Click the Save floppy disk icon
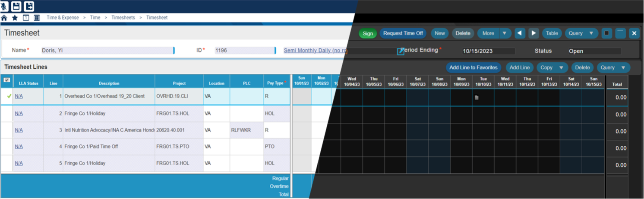This screenshot has height=199, width=644. tap(16, 6)
